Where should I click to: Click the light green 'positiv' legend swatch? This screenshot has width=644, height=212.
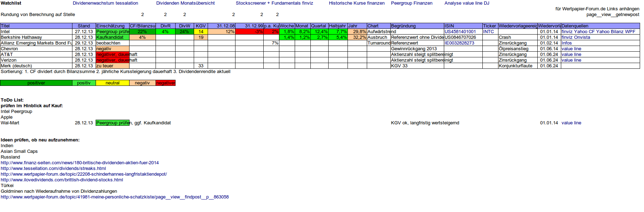pos(84,83)
